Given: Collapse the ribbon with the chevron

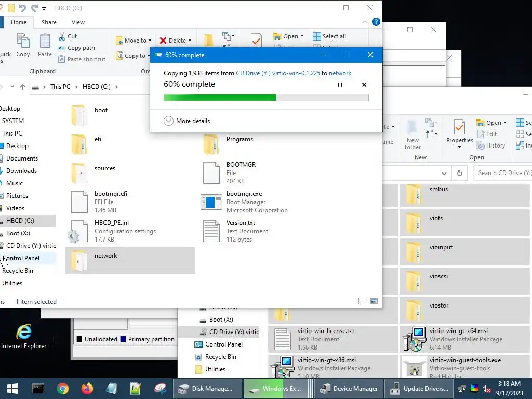Looking at the screenshot, I should [365, 22].
